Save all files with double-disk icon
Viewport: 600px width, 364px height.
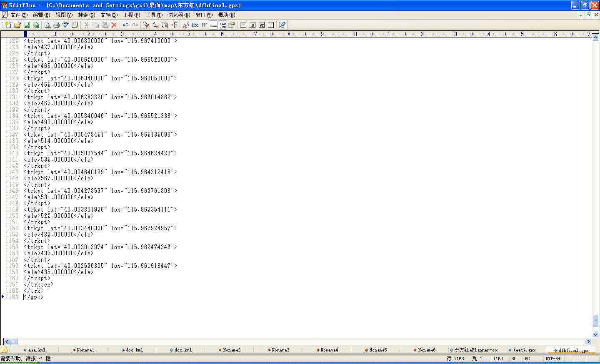[36, 25]
